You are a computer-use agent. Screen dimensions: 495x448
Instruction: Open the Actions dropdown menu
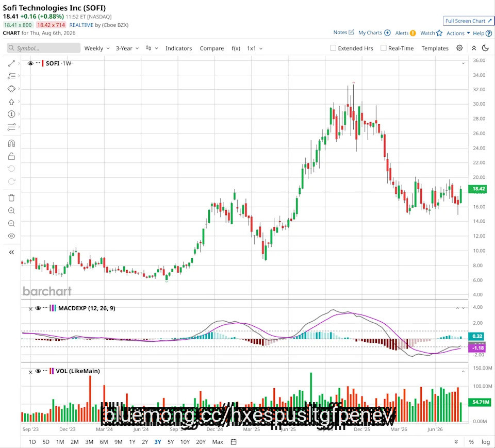[458, 33]
